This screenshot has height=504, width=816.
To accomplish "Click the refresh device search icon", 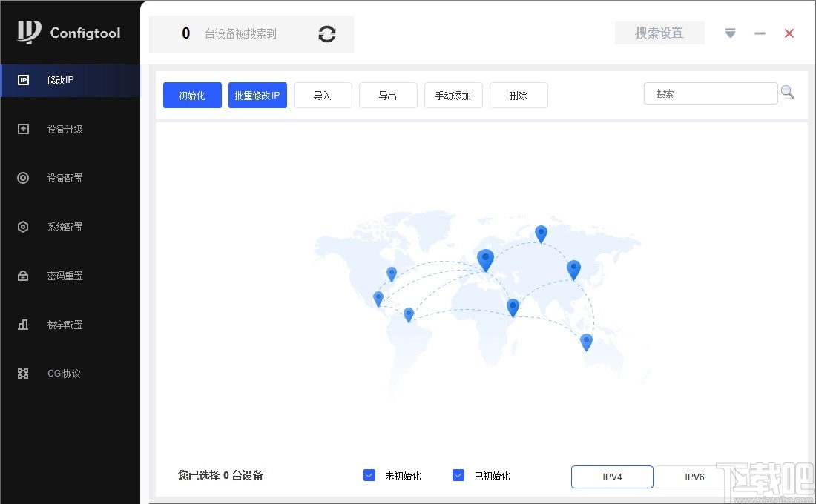I will coord(326,34).
